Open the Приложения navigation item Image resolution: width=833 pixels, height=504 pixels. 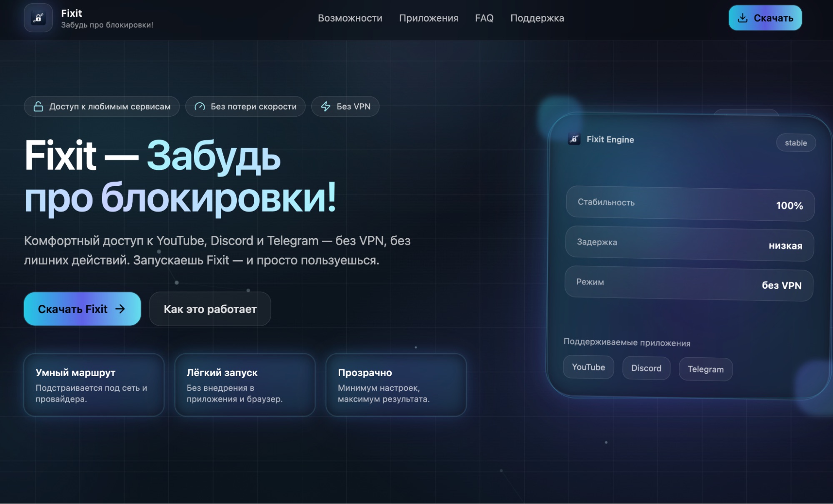click(429, 18)
